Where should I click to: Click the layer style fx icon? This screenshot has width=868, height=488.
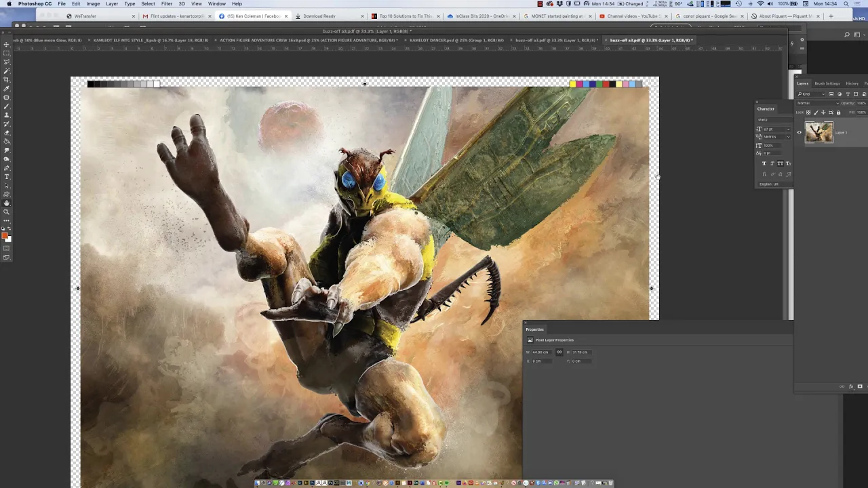pos(851,386)
